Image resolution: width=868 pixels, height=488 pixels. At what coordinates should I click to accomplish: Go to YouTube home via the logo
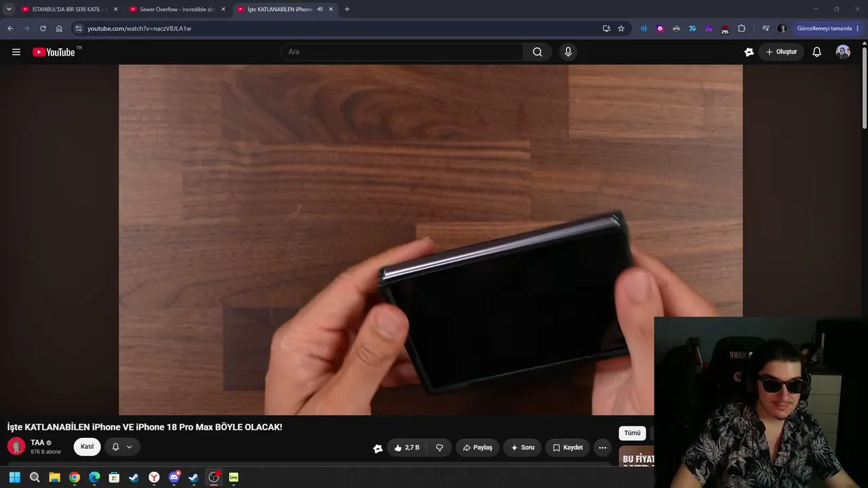(54, 52)
